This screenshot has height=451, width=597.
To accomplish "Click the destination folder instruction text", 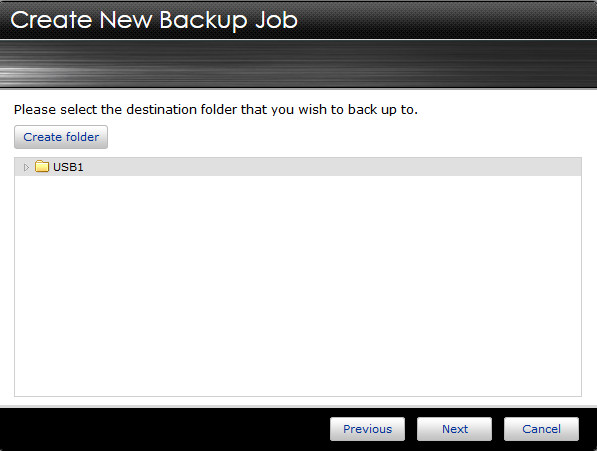I will [215, 110].
